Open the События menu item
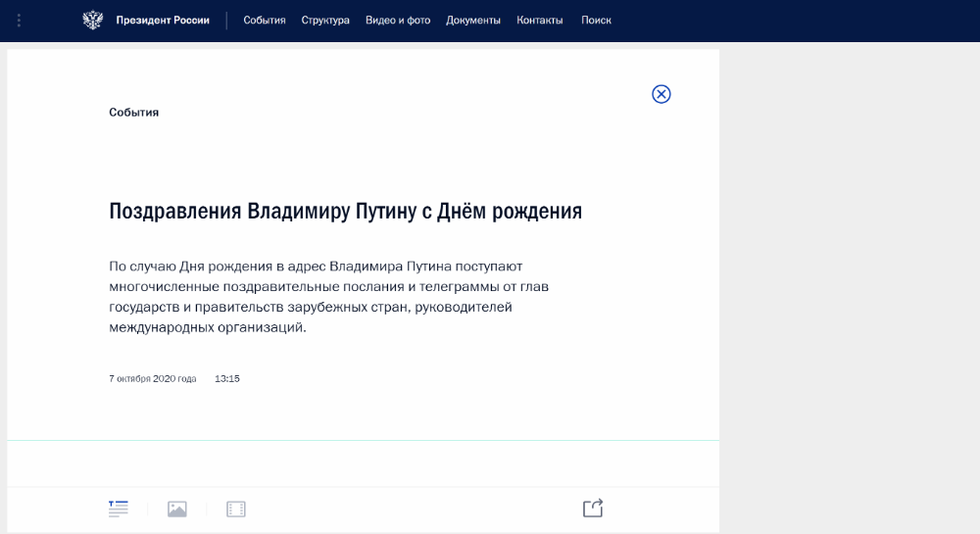Image resolution: width=980 pixels, height=534 pixels. pyautogui.click(x=265, y=20)
